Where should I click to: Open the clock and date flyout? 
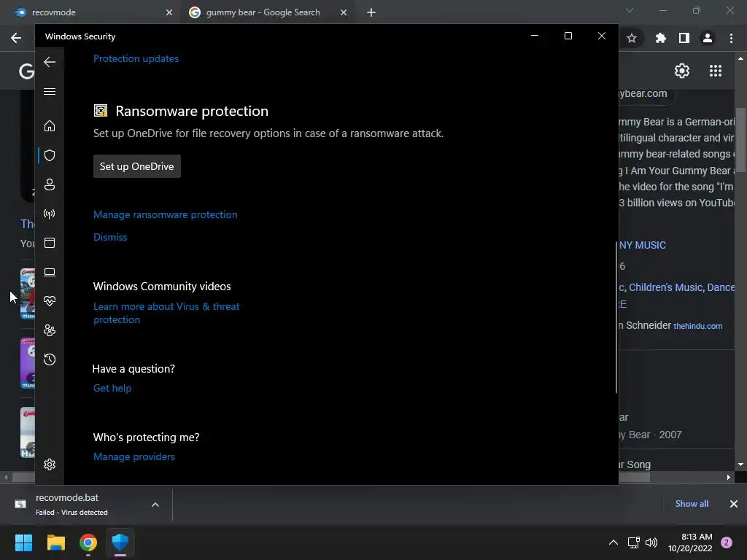pyautogui.click(x=690, y=542)
